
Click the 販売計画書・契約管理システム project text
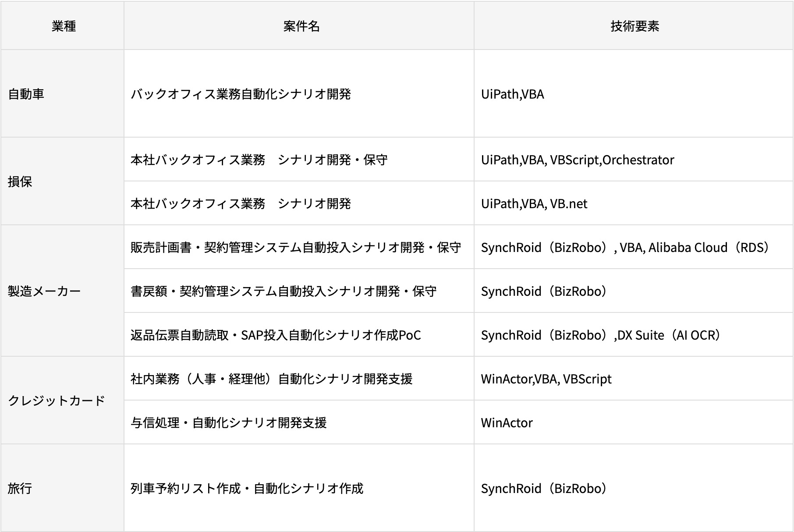coord(295,248)
